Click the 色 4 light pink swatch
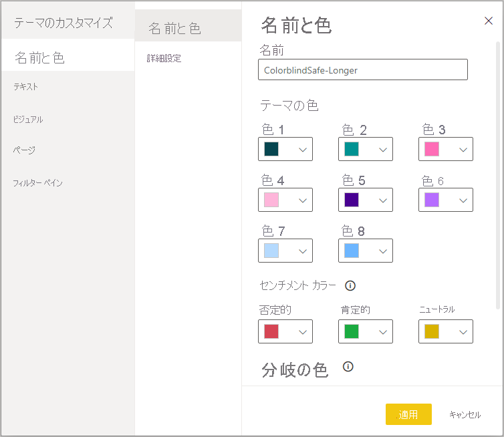The image size is (504, 437). (x=271, y=200)
